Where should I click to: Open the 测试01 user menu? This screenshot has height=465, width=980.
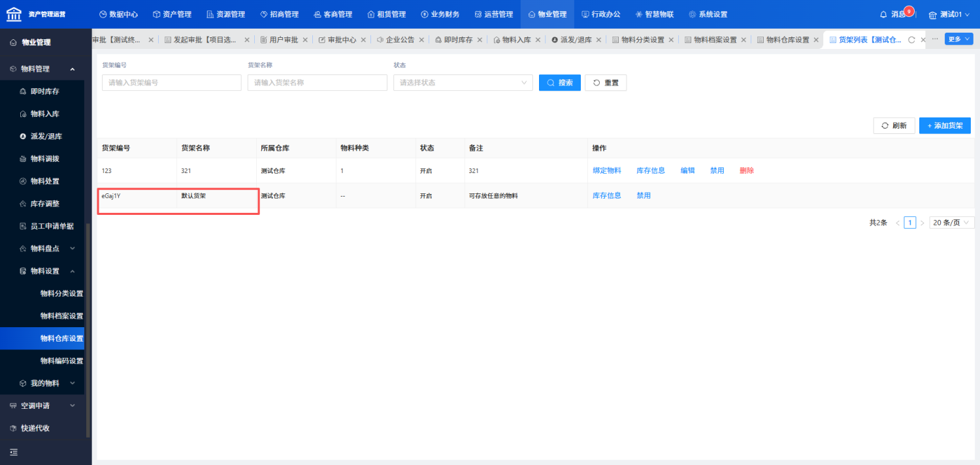[949, 14]
